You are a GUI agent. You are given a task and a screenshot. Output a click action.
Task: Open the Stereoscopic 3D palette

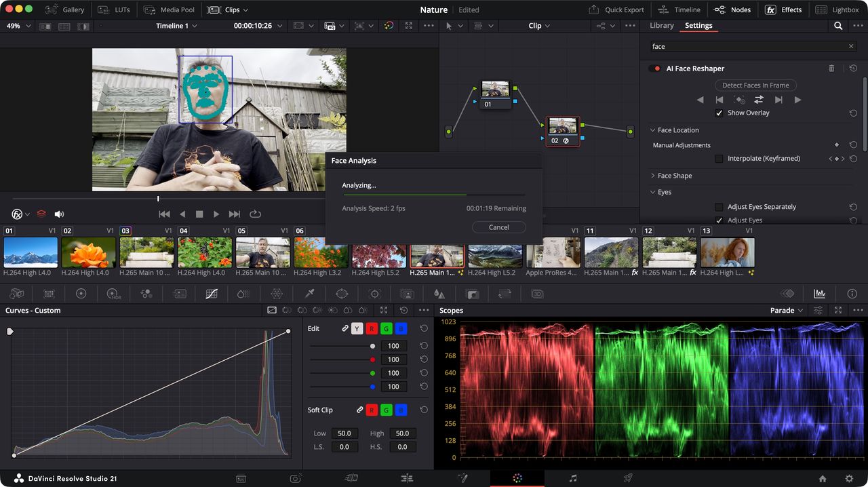[537, 294]
